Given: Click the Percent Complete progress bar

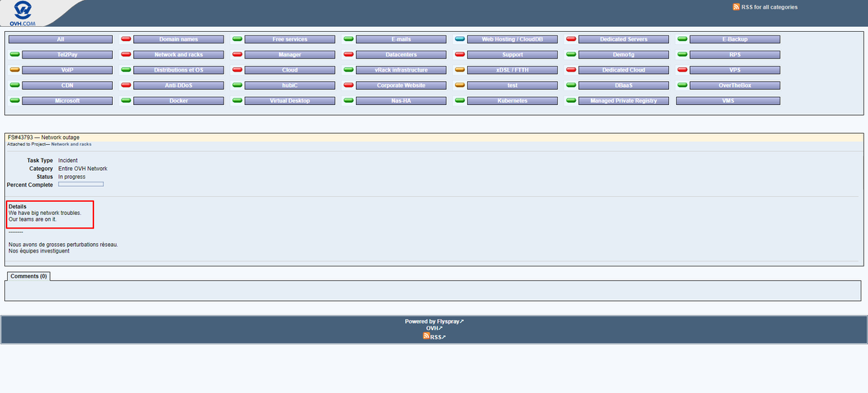Looking at the screenshot, I should coord(81,185).
